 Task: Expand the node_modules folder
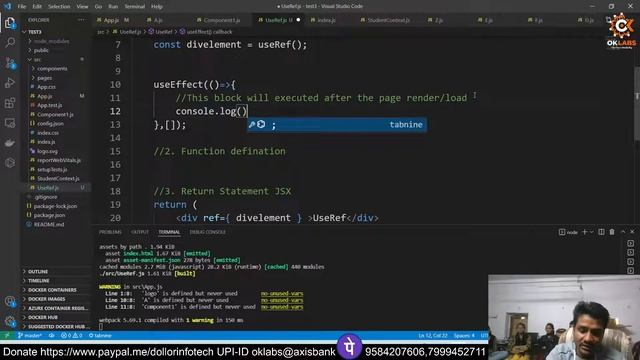pos(51,41)
